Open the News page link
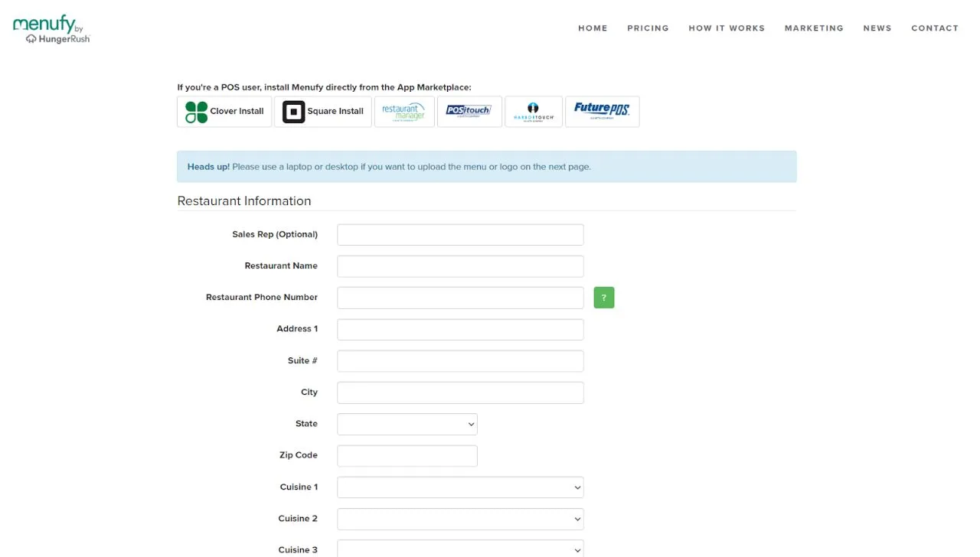 [x=877, y=28]
